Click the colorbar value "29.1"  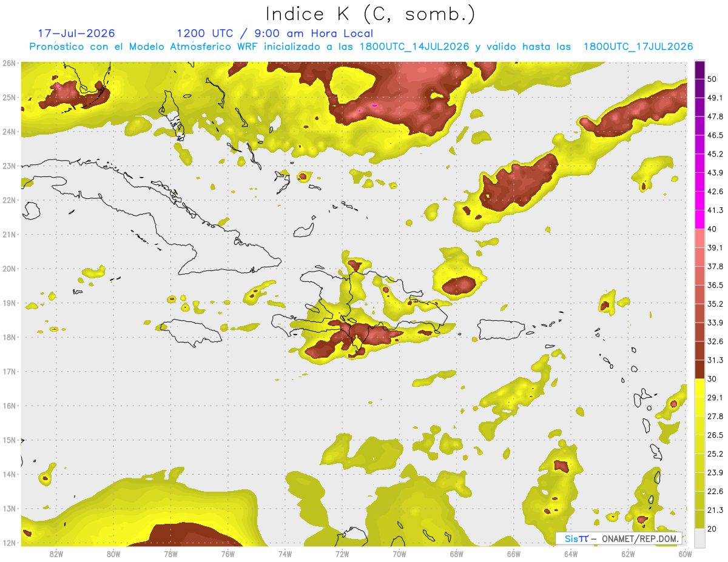(x=715, y=398)
